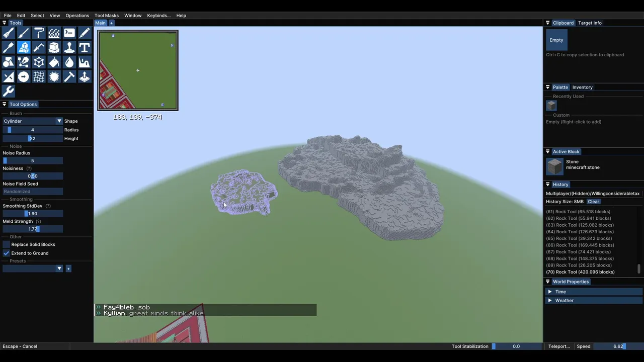
Task: Adjust the Meld Strength slider
Action: pyautogui.click(x=33, y=229)
